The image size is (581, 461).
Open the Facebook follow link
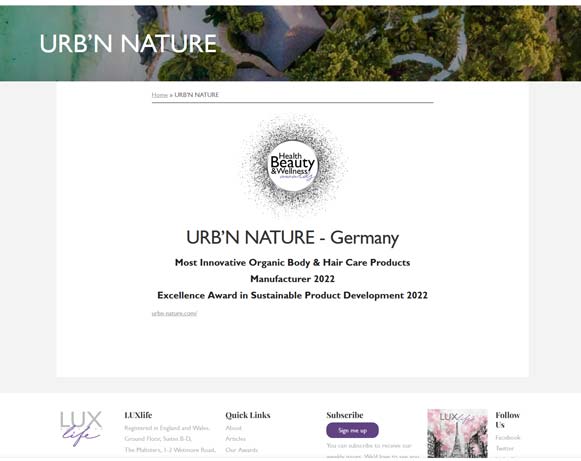tap(508, 438)
